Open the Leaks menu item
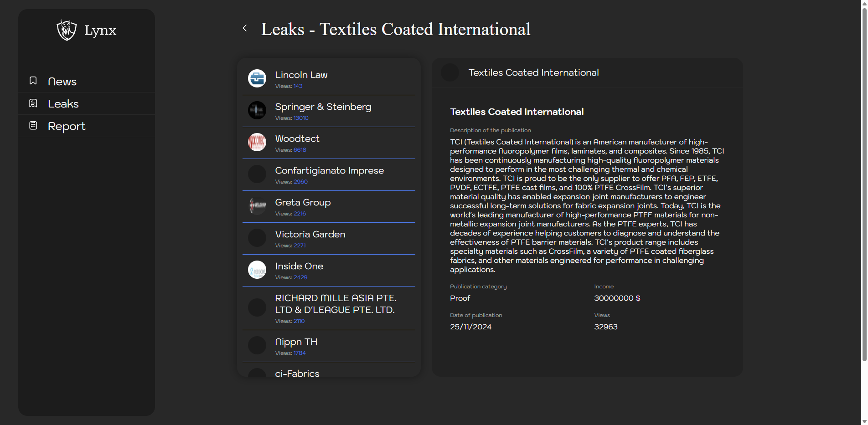This screenshot has width=868, height=425. (x=63, y=104)
